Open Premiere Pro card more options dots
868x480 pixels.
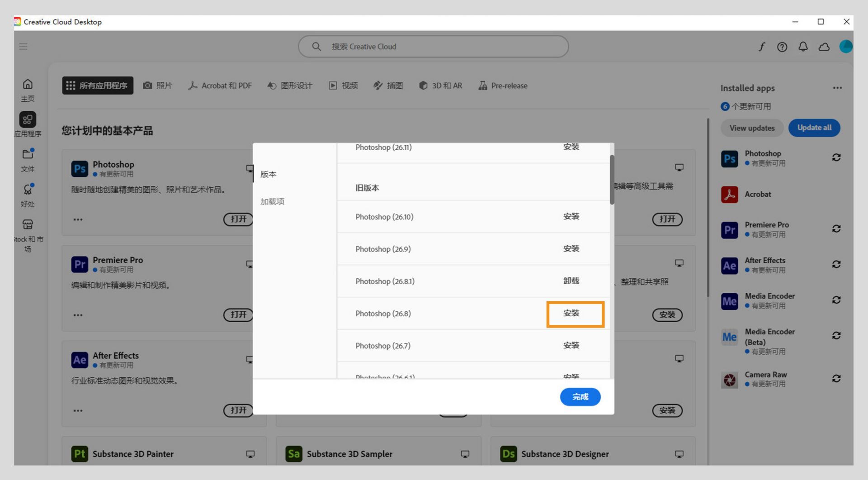(78, 315)
